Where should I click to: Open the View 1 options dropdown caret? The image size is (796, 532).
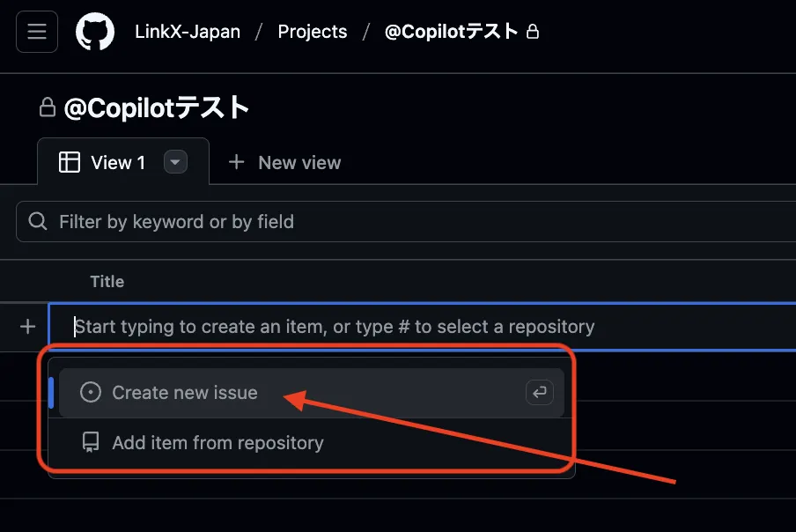pyautogui.click(x=175, y=161)
